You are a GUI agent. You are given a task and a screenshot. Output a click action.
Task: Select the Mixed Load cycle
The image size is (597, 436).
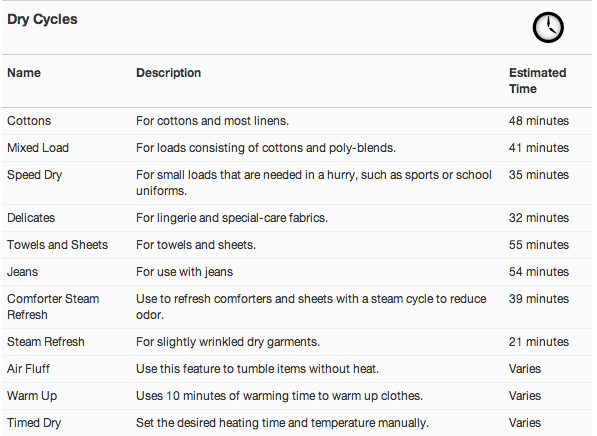point(297,148)
